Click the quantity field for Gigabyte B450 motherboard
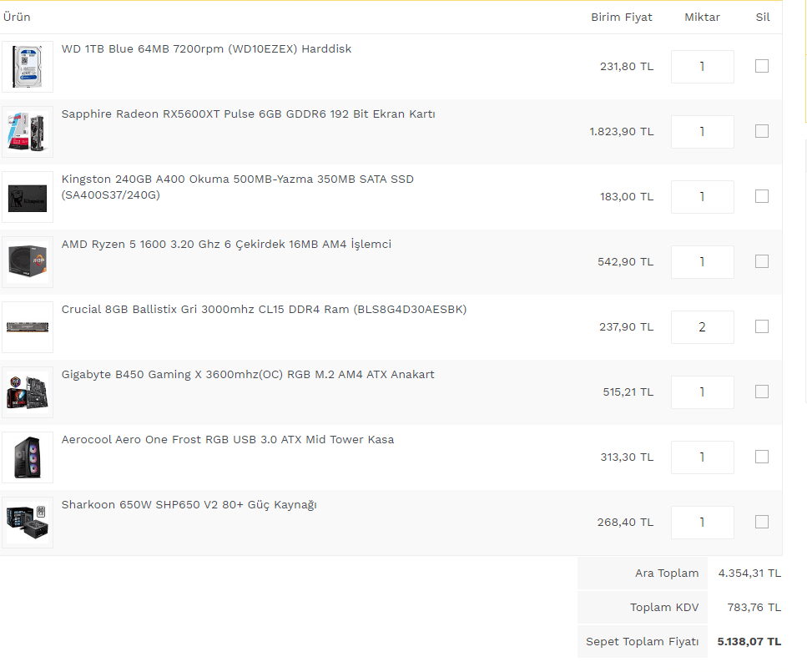The width and height of the screenshot is (807, 672). coord(702,392)
